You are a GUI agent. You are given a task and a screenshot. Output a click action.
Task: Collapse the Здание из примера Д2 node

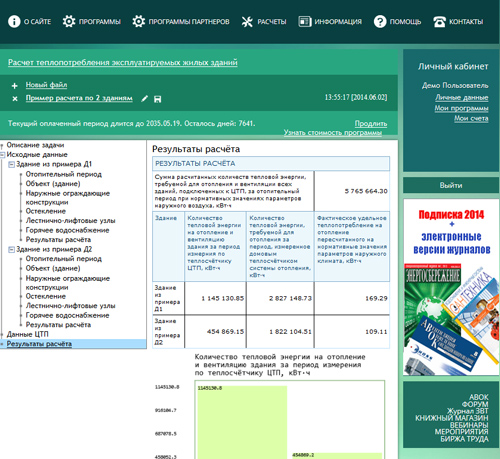pos(11,249)
